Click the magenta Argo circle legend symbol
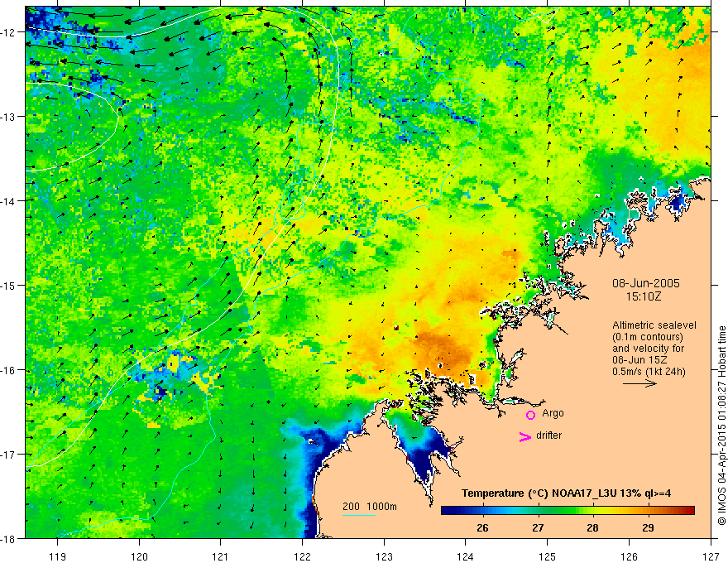This screenshot has height=563, width=728. [530, 415]
